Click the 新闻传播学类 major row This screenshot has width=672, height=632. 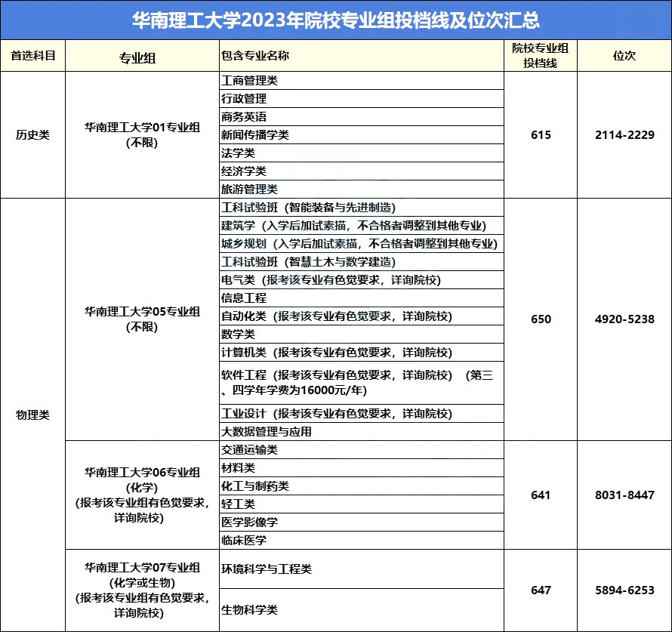tap(361, 135)
